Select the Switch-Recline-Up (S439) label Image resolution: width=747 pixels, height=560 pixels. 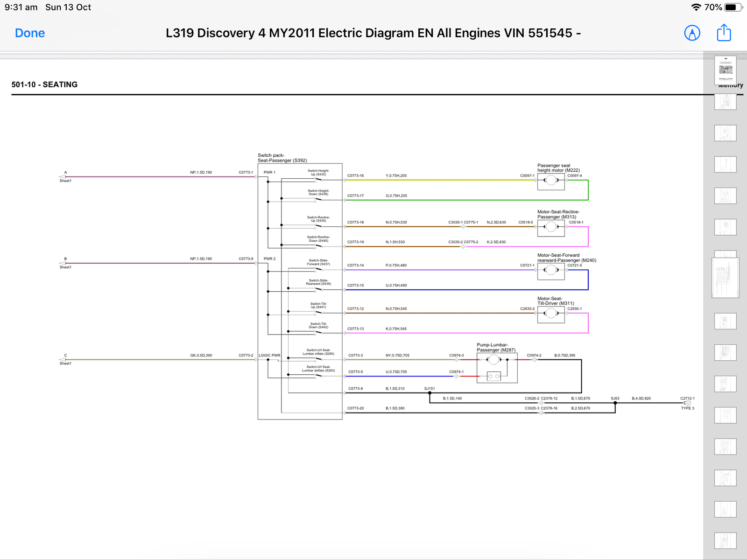coord(318,219)
